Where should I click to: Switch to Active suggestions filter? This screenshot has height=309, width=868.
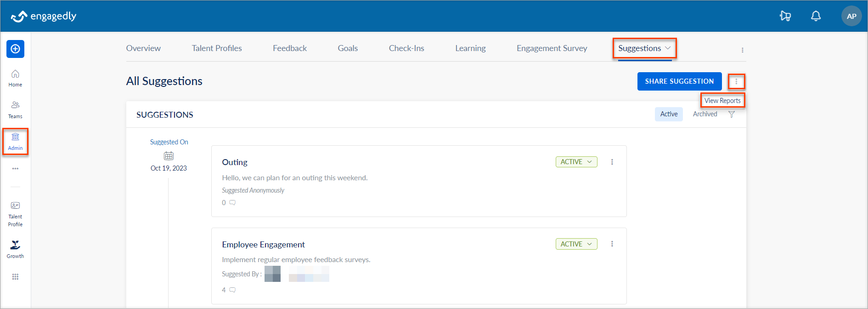pyautogui.click(x=669, y=114)
